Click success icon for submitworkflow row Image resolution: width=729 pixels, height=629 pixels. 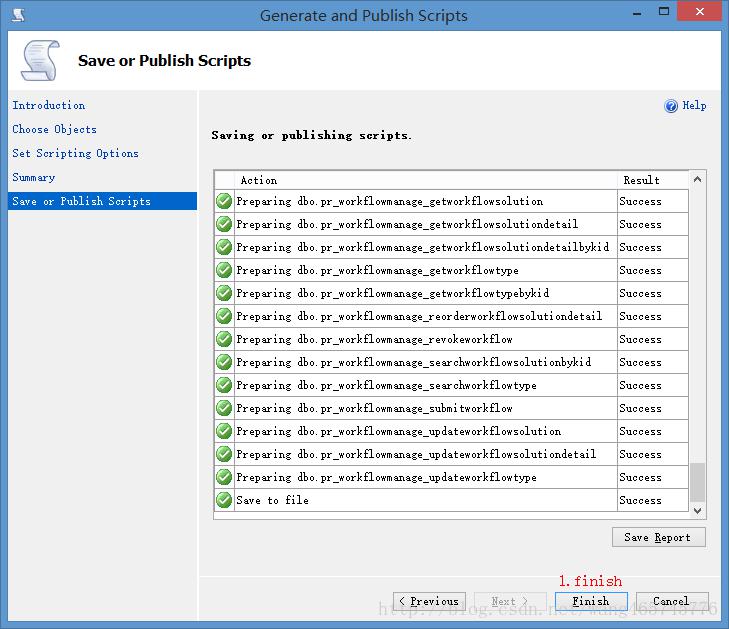point(224,408)
